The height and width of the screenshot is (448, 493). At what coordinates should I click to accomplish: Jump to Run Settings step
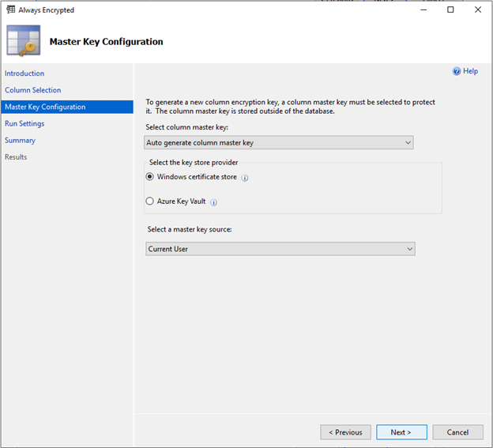24,123
